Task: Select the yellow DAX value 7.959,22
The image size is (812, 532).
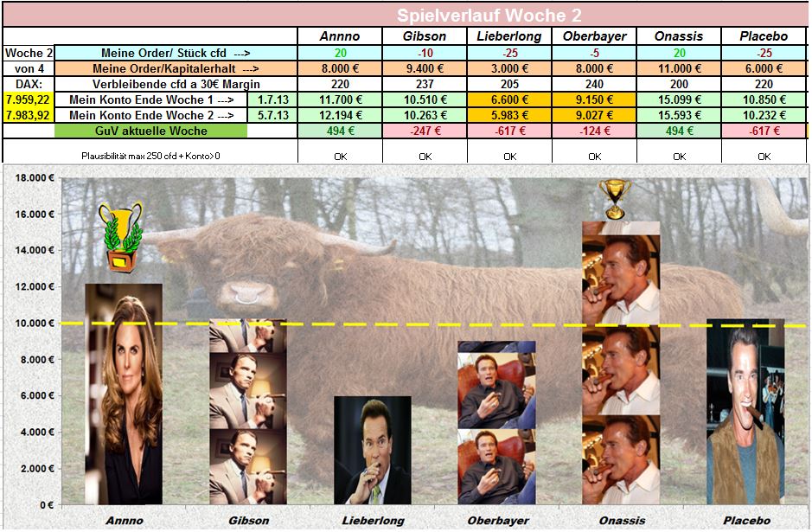Action: pyautogui.click(x=29, y=99)
